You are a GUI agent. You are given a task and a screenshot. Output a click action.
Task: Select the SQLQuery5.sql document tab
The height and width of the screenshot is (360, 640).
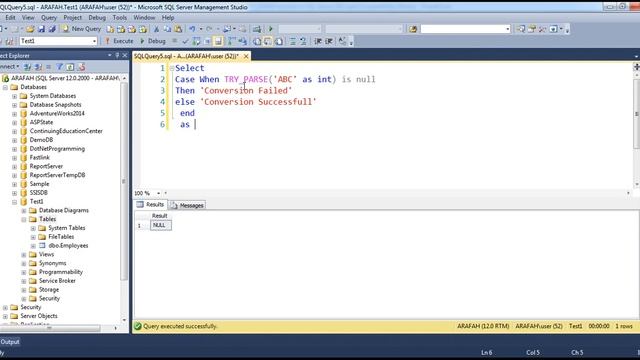coord(187,56)
